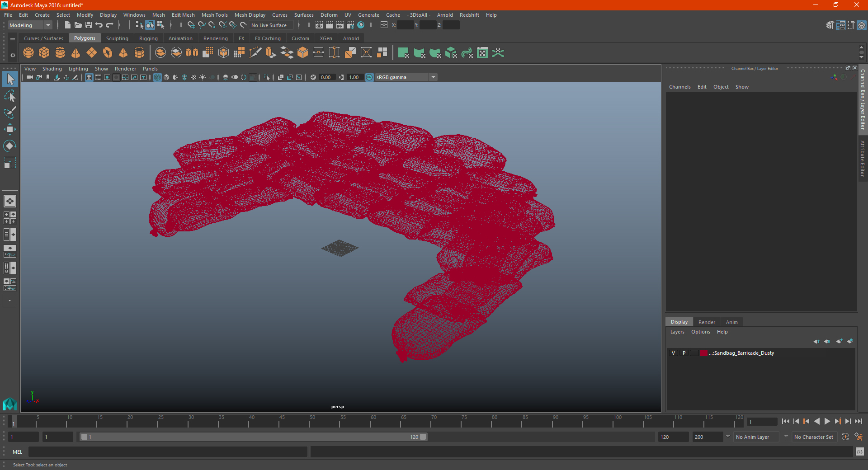Click the Extrude shelf icon

pos(271,53)
